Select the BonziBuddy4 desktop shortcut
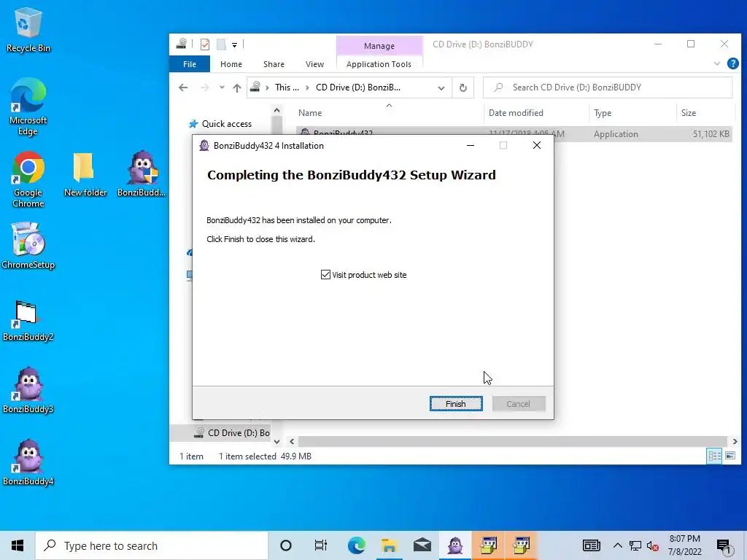 coord(28,462)
